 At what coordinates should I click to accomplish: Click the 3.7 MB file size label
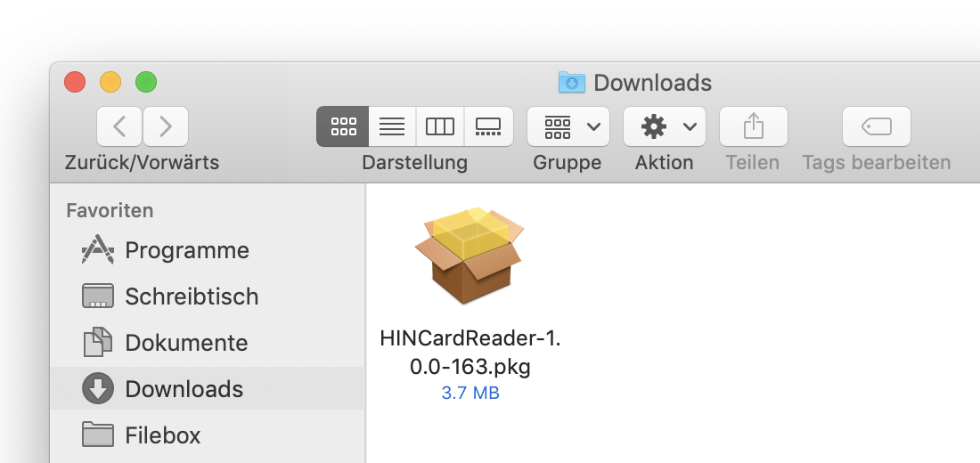click(x=470, y=393)
